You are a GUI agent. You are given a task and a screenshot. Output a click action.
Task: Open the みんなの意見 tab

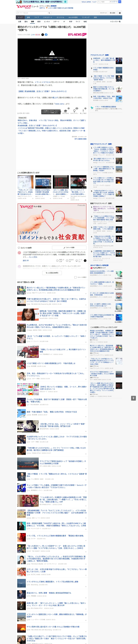73,17
